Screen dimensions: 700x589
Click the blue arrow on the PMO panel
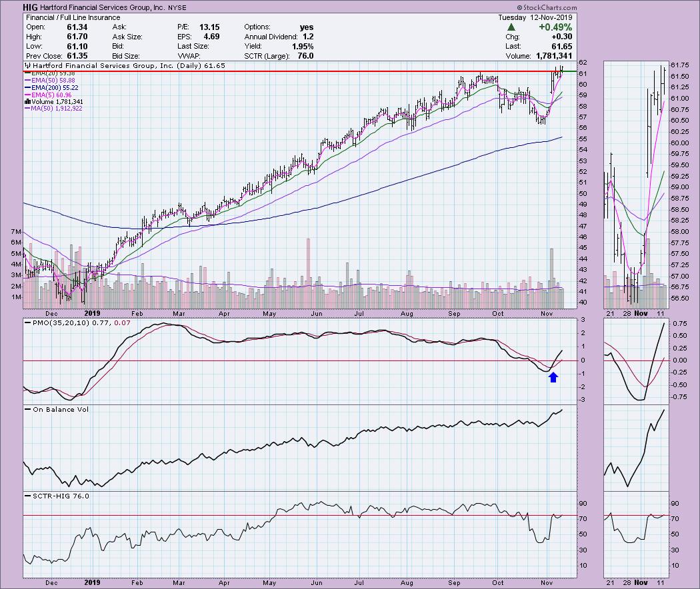point(553,378)
